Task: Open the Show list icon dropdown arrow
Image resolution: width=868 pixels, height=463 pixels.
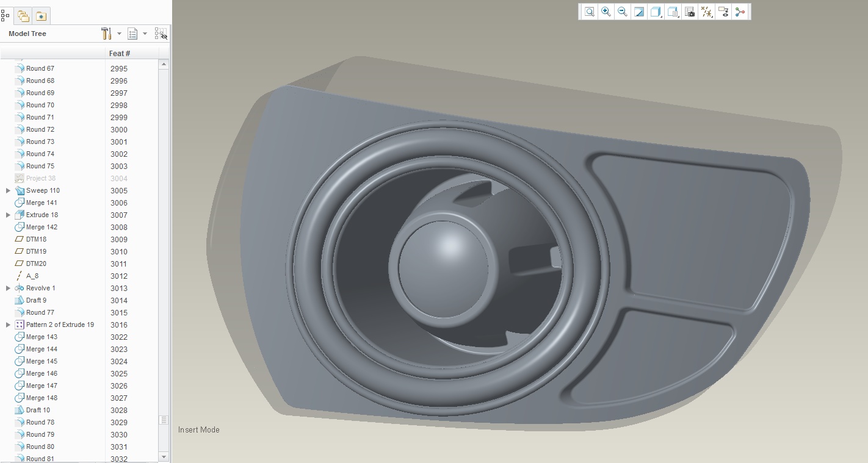Action: click(x=145, y=34)
